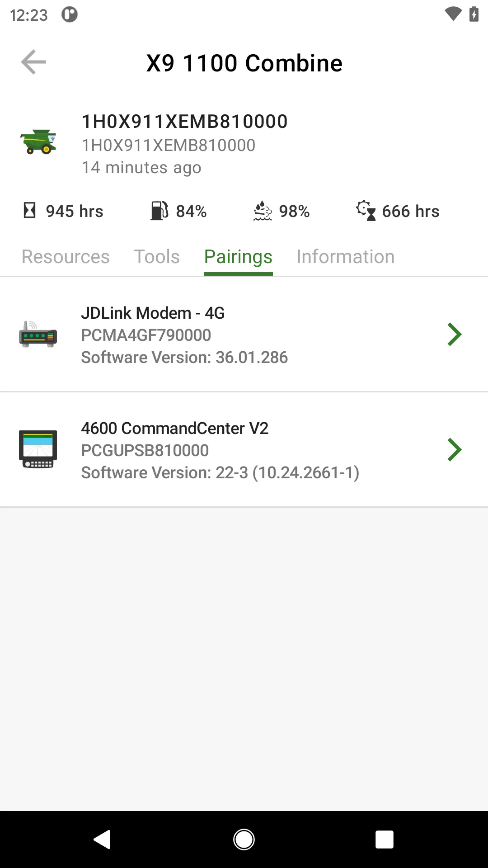This screenshot has height=868, width=488.
Task: Tap the circular notification icon in status bar
Action: tap(70, 14)
